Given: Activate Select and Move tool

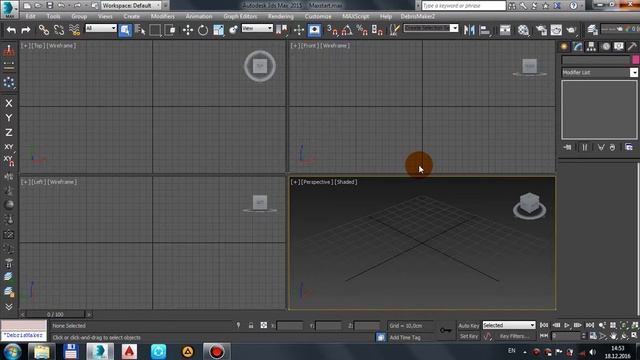Looking at the screenshot, I should coord(188,30).
